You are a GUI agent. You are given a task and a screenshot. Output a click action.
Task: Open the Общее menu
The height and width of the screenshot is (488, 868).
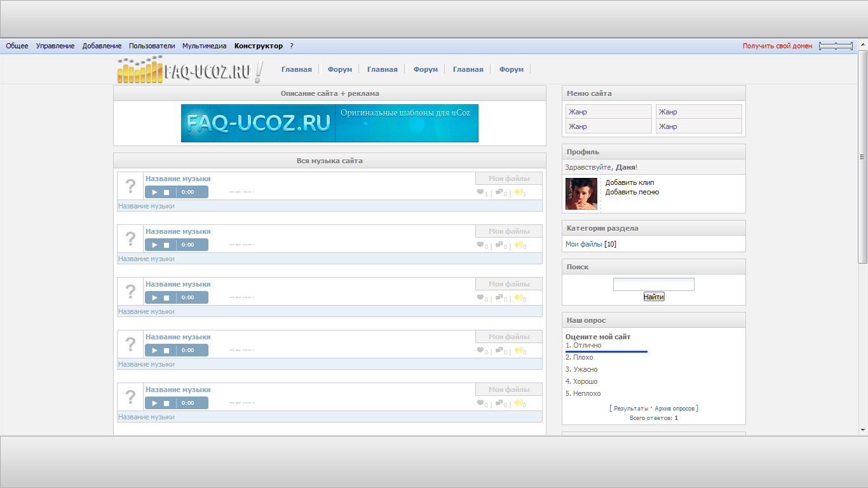(x=17, y=46)
